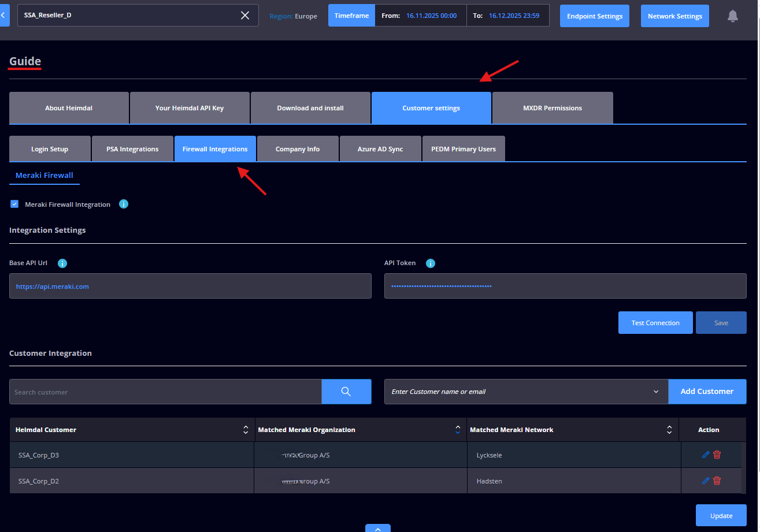Click the Search customer input field
The image size is (760, 532).
(165, 392)
